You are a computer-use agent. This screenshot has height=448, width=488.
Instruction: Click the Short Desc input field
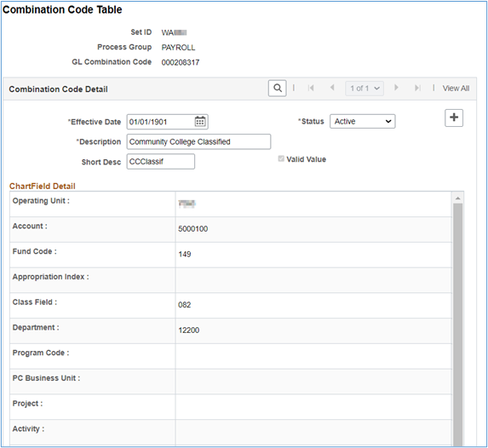[161, 162]
